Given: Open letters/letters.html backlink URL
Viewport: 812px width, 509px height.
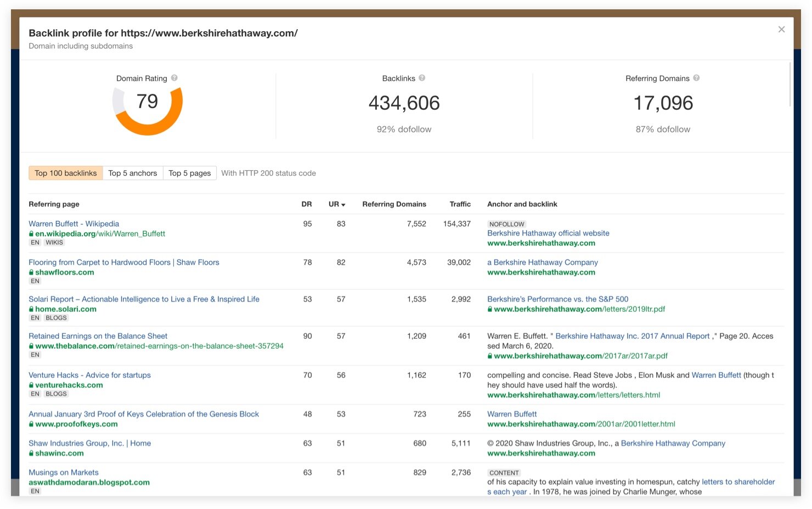Looking at the screenshot, I should (x=574, y=395).
